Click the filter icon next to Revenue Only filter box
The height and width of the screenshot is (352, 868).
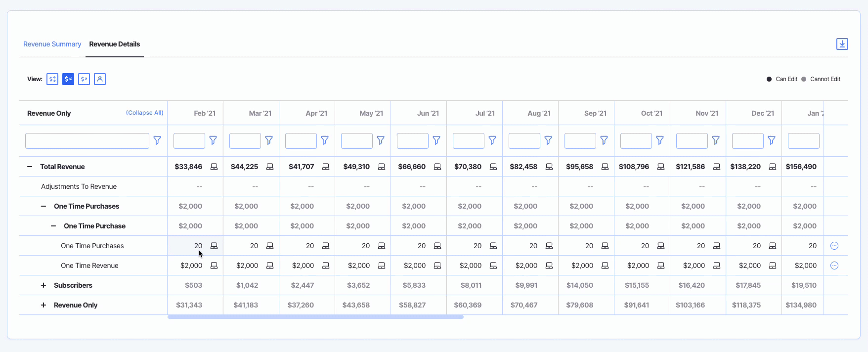[x=157, y=140]
